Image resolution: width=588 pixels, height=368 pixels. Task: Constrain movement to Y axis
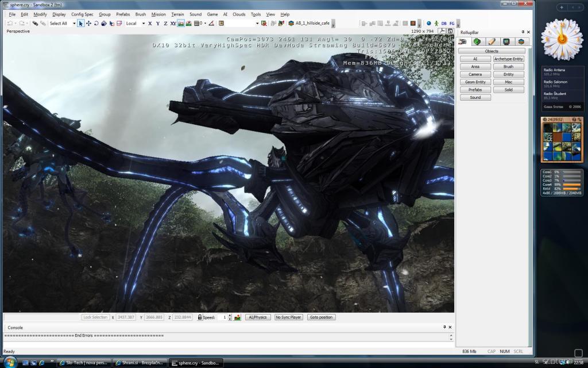[157, 23]
